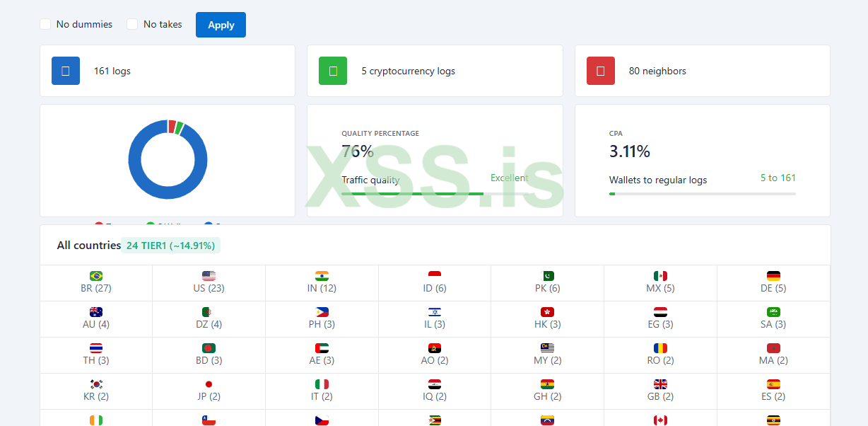Click the Wallets to regular logs bar
Viewport: 868px width, 426px height.
pos(702,193)
